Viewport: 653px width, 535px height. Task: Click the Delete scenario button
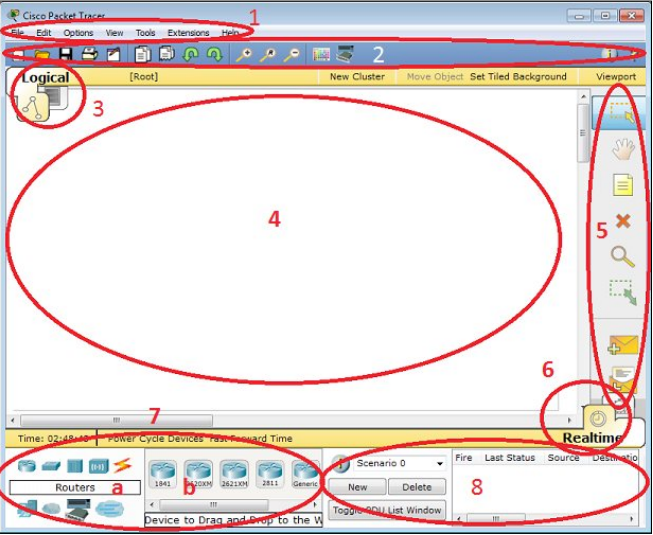(x=416, y=487)
